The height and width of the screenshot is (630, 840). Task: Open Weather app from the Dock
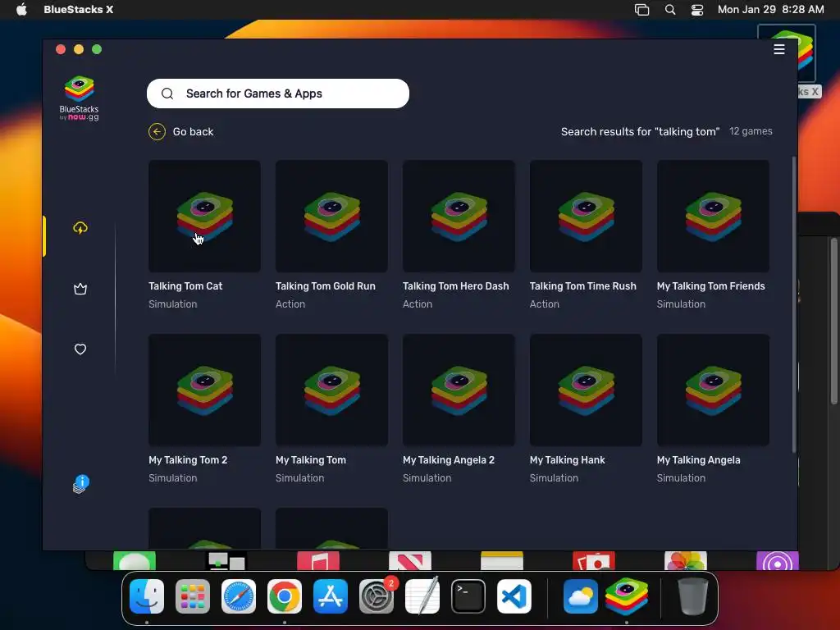(x=581, y=596)
